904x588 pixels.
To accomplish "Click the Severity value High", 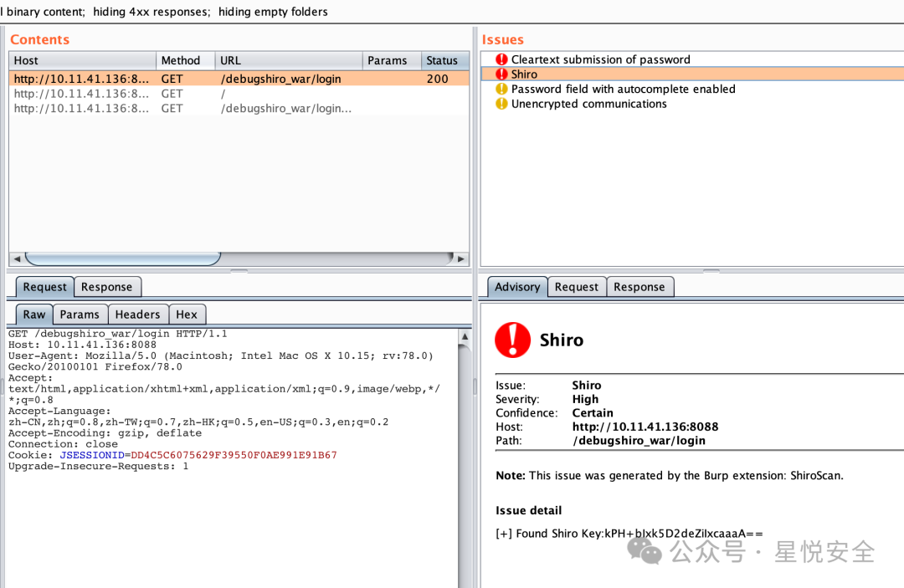I will click(585, 399).
